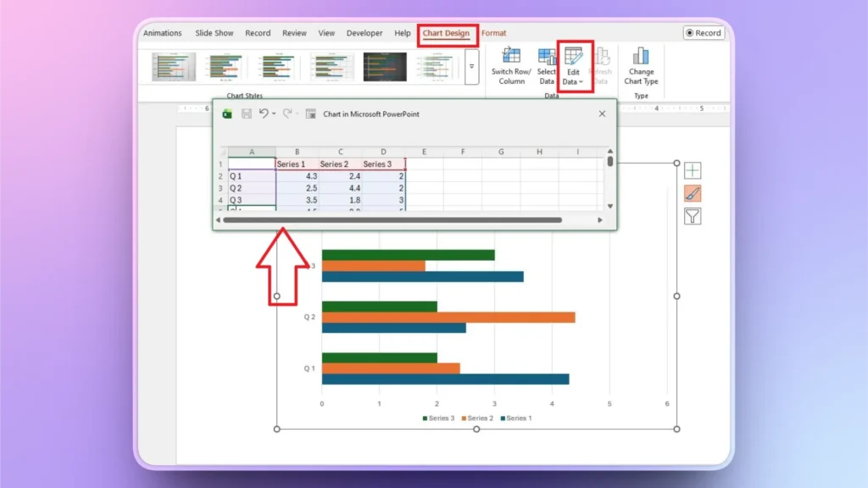
Task: Open the Edit Data dropdown arrow
Action: pyautogui.click(x=581, y=81)
